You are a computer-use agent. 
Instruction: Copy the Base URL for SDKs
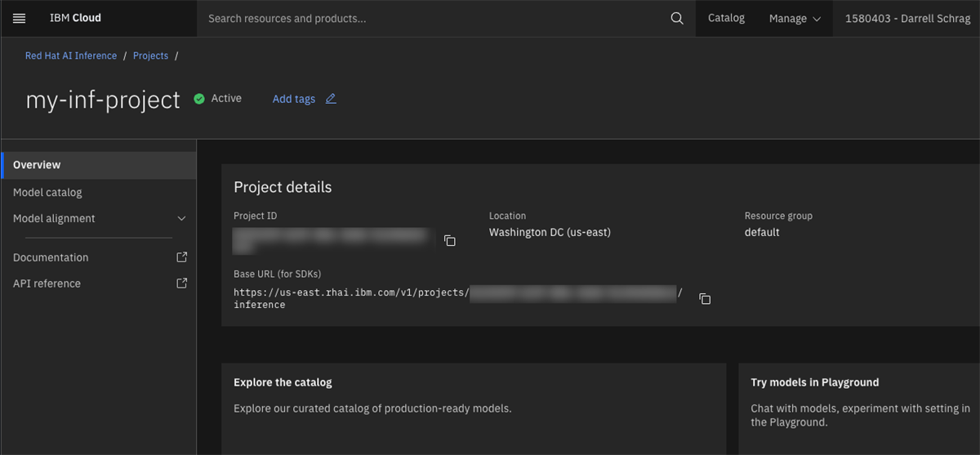pyautogui.click(x=705, y=299)
